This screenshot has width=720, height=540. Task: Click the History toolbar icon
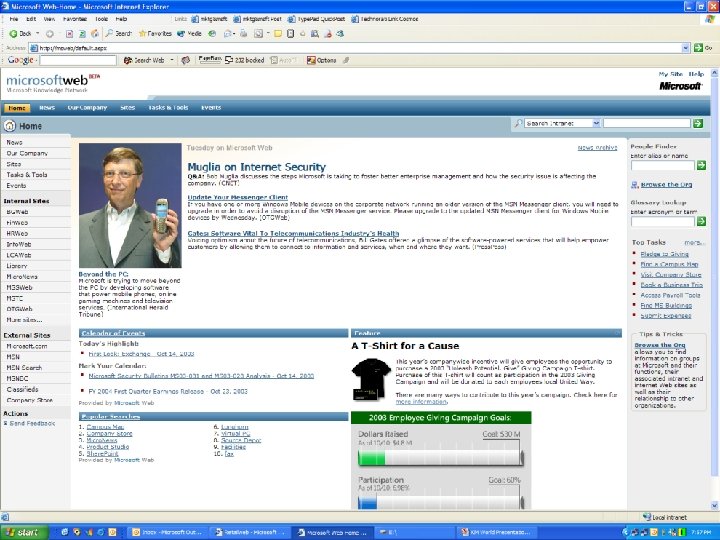(212, 34)
